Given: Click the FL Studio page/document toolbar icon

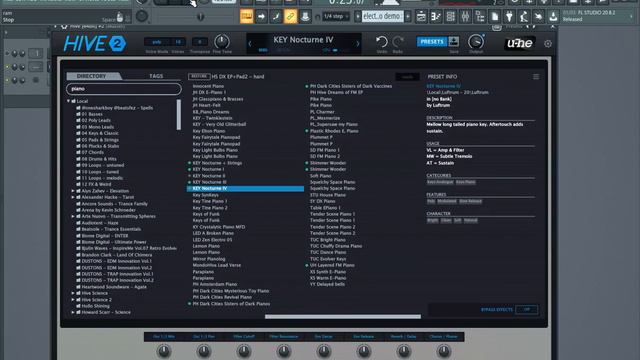Looking at the screenshot, I should [x=495, y=17].
